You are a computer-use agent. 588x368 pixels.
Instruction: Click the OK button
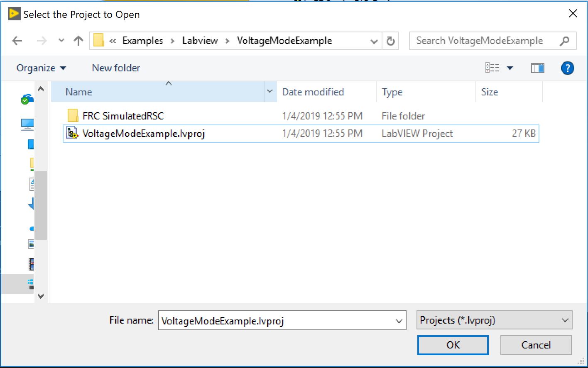coord(453,345)
